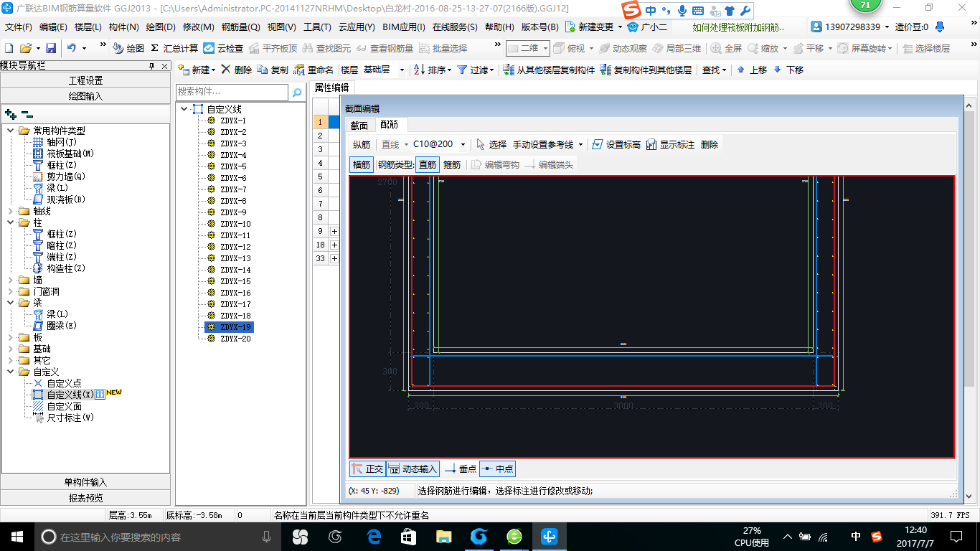Screen dimensions: 980x551
Task: Switch to 配筋 tab
Action: point(390,125)
